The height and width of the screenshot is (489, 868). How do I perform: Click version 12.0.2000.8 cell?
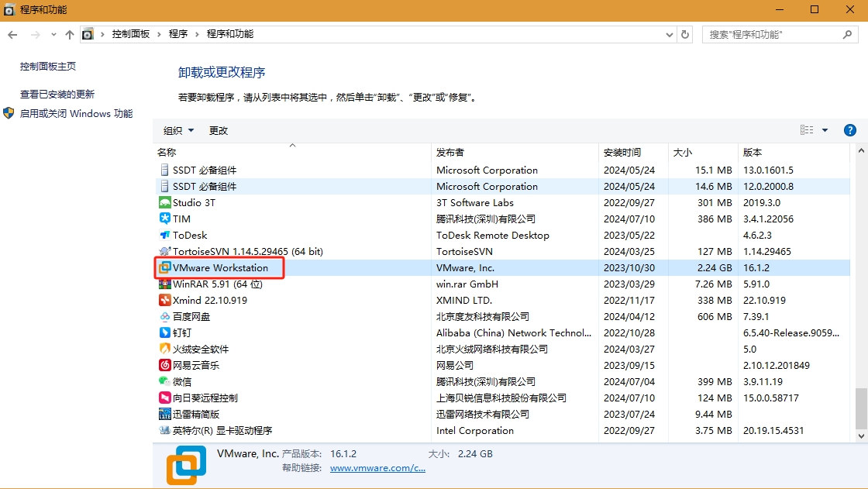point(768,187)
